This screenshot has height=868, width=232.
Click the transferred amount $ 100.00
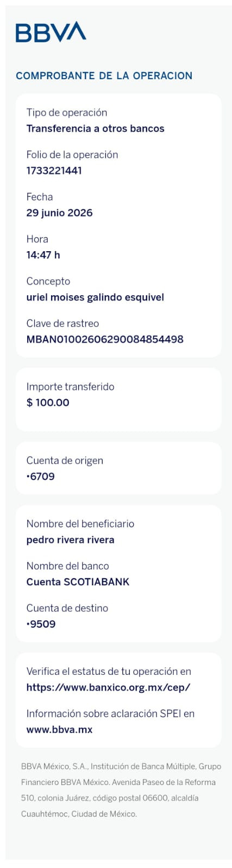[48, 403]
